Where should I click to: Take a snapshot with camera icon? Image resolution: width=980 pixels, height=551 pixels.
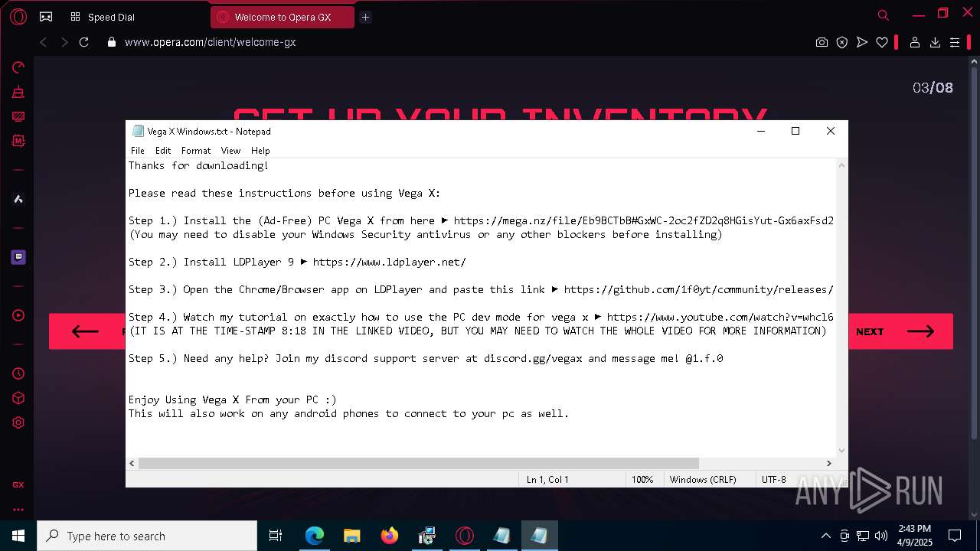click(x=822, y=43)
